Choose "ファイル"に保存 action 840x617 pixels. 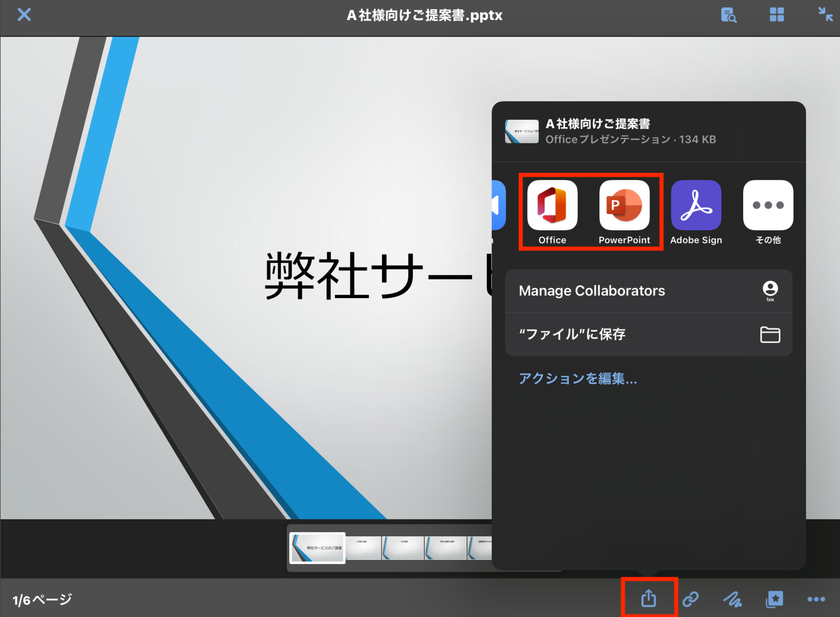pyautogui.click(x=649, y=334)
